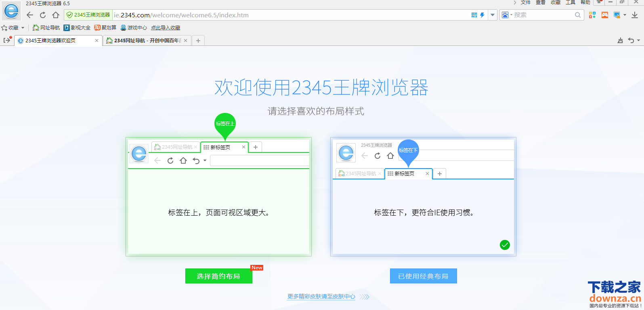Open the orange game controller icon
The image size is (644, 310).
click(605, 15)
